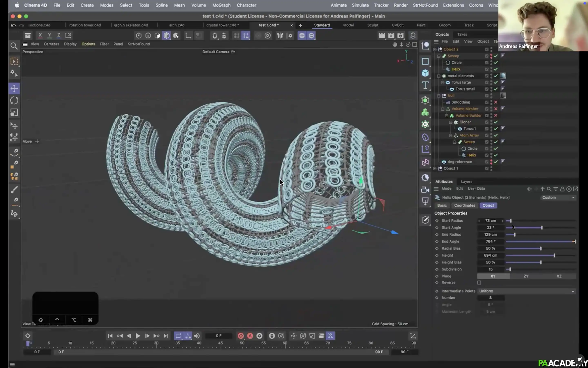Open the search magnifier in left toolbar

pyautogui.click(x=14, y=46)
